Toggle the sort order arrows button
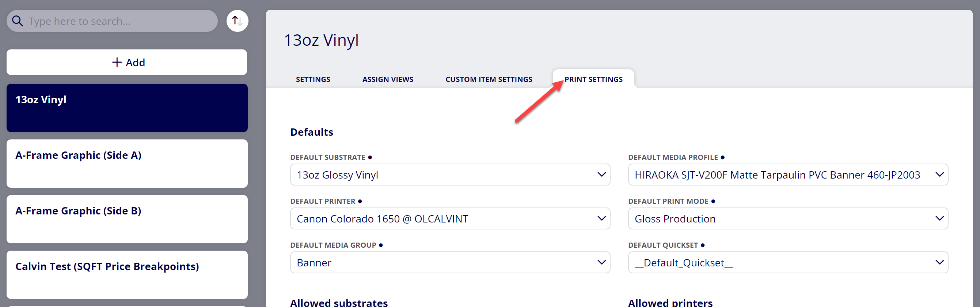 point(238,21)
